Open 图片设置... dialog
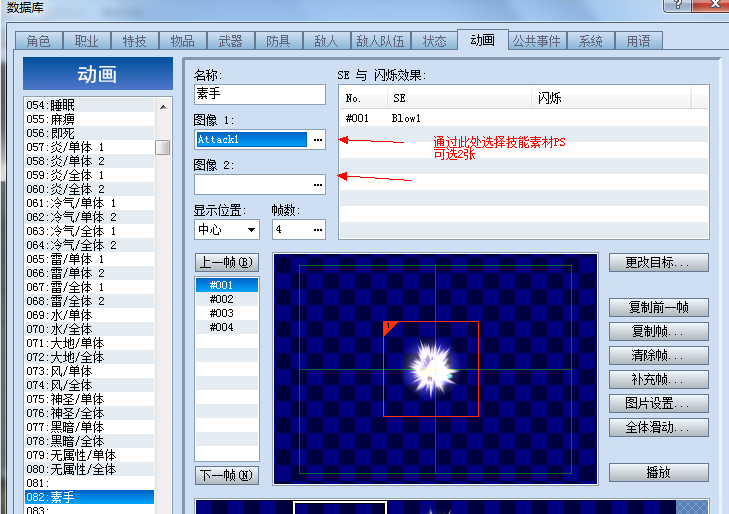This screenshot has width=729, height=514. point(659,403)
